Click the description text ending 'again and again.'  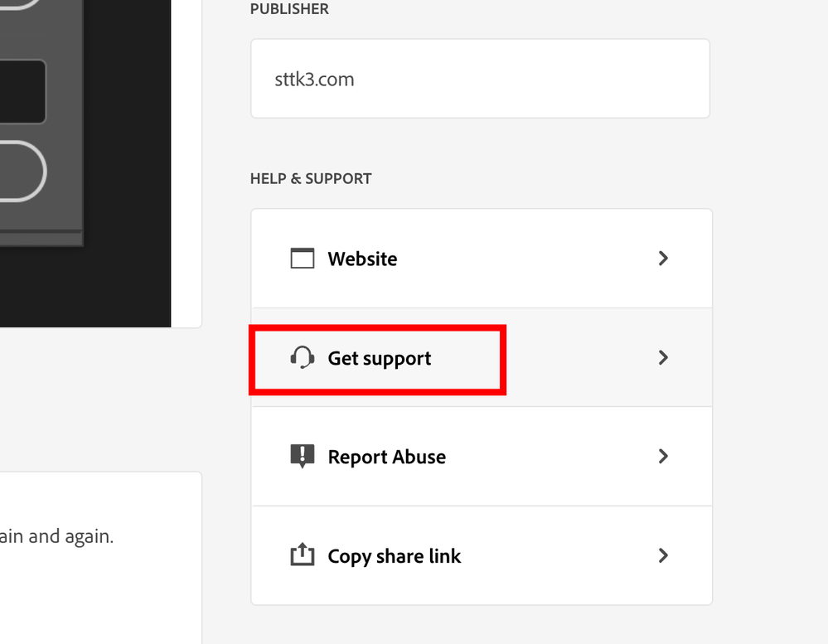click(56, 536)
